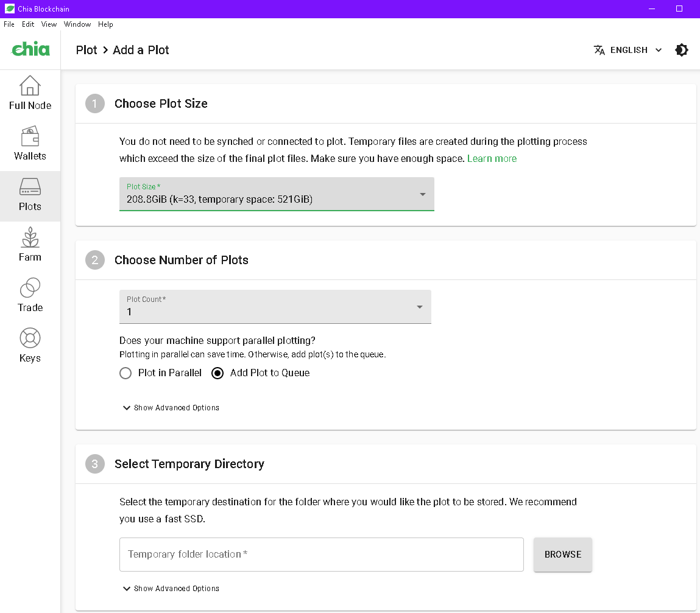The width and height of the screenshot is (700, 613).
Task: Toggle dark mode with the sun/moon icon
Action: point(682,50)
